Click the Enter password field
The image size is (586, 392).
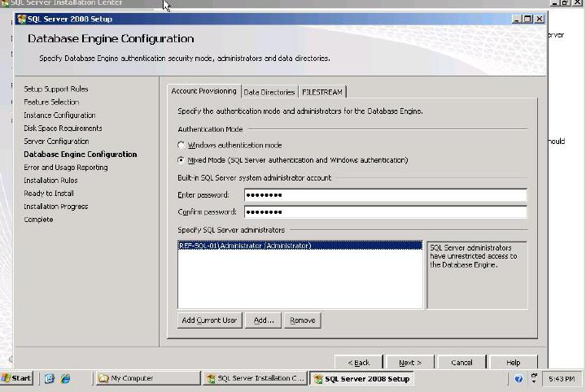tap(385, 195)
